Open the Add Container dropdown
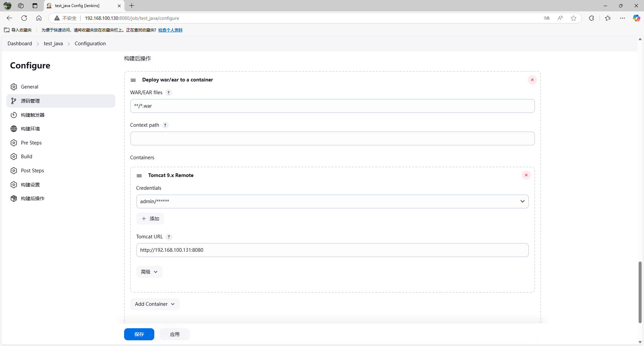This screenshot has width=644, height=346. coord(155,304)
